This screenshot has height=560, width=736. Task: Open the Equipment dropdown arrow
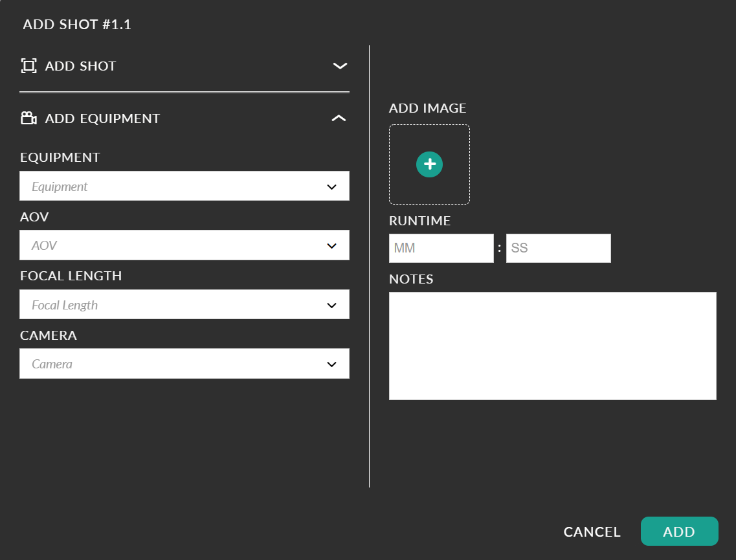pyautogui.click(x=332, y=187)
